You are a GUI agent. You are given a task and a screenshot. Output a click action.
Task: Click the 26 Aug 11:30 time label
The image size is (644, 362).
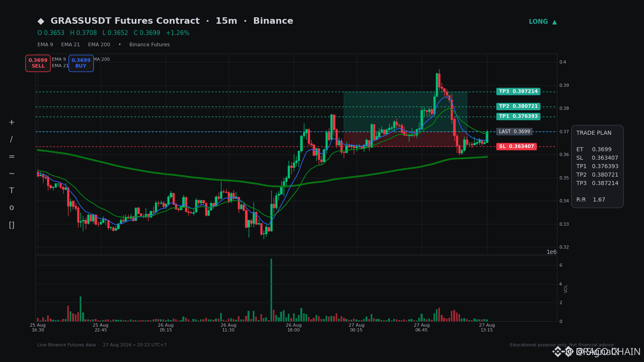click(x=229, y=327)
